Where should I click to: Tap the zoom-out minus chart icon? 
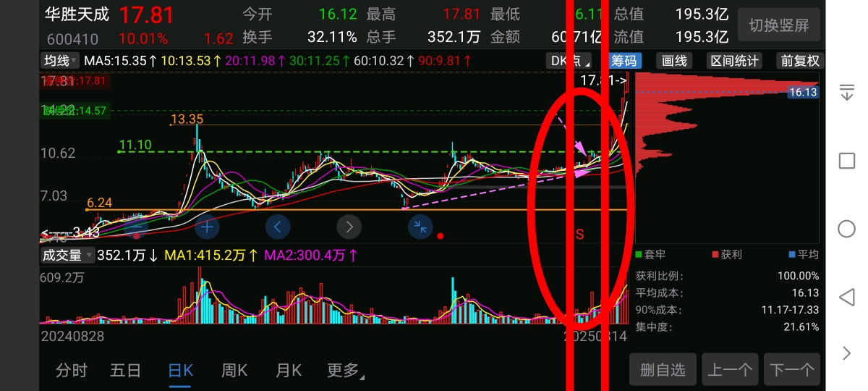point(136,227)
